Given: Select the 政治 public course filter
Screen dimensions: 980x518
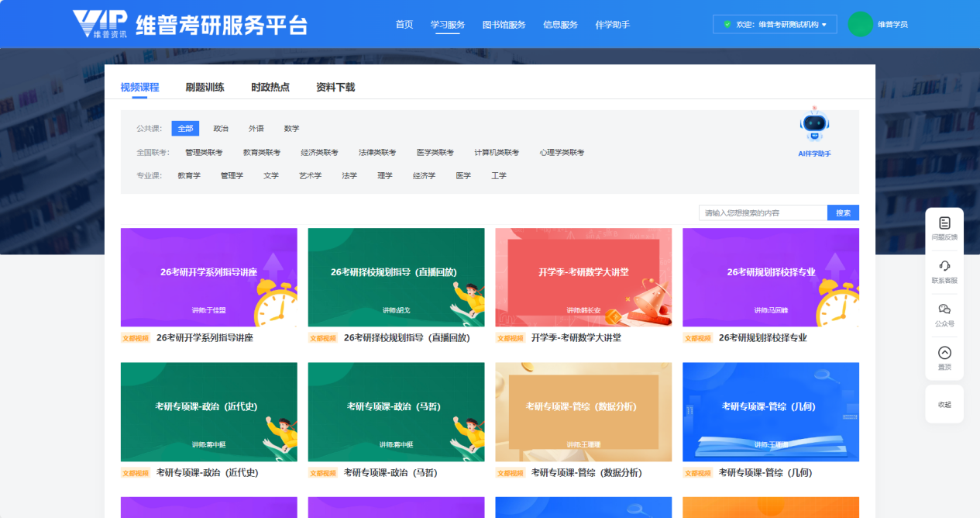Looking at the screenshot, I should click(221, 129).
